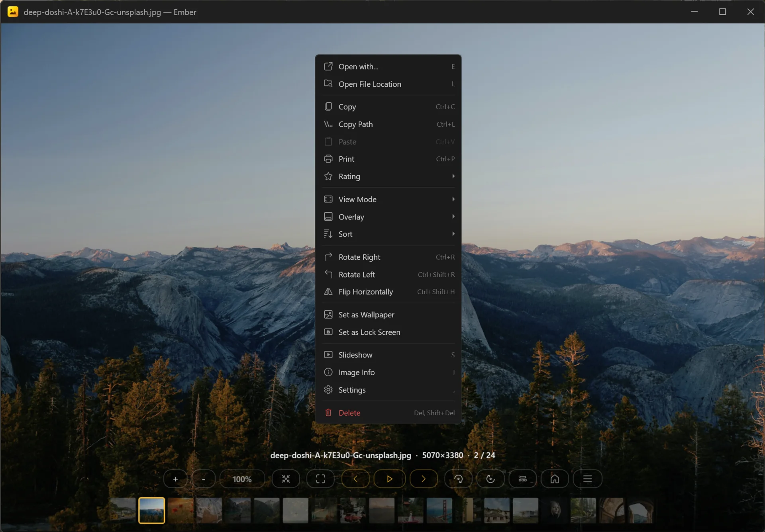Click the Open File Location folder icon
Image resolution: width=765 pixels, height=532 pixels.
click(x=328, y=84)
